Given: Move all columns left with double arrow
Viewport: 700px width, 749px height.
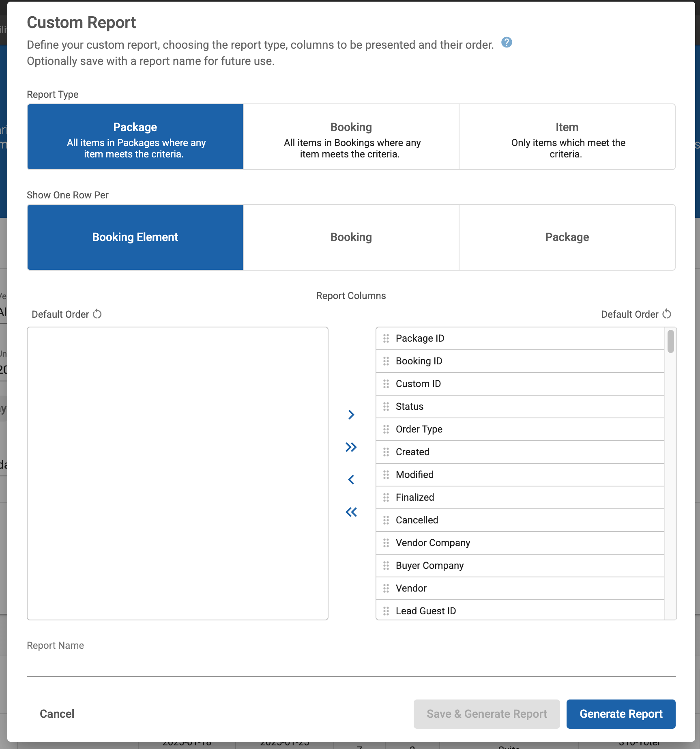Looking at the screenshot, I should click(x=351, y=512).
